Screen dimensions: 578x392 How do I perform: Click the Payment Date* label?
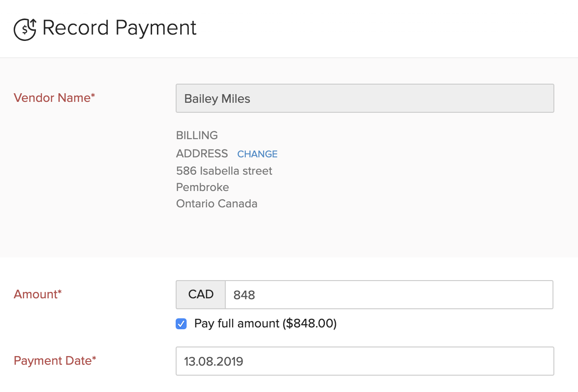tap(55, 361)
